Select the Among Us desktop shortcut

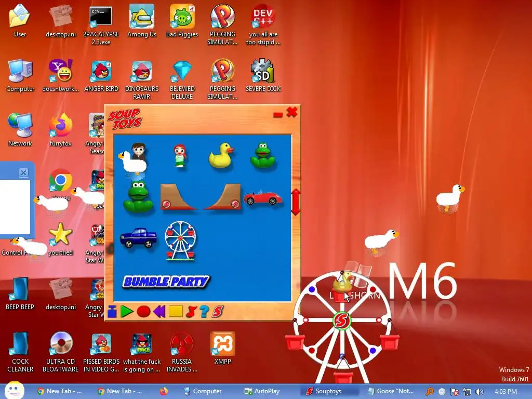click(x=141, y=21)
